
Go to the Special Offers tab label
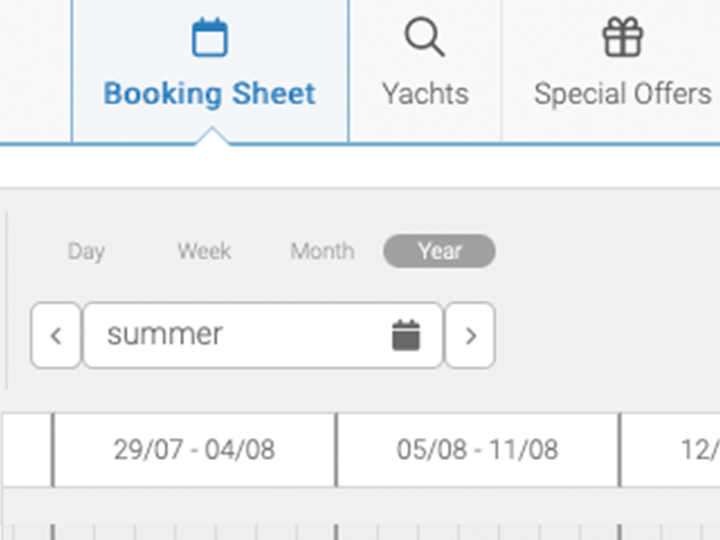(x=622, y=94)
